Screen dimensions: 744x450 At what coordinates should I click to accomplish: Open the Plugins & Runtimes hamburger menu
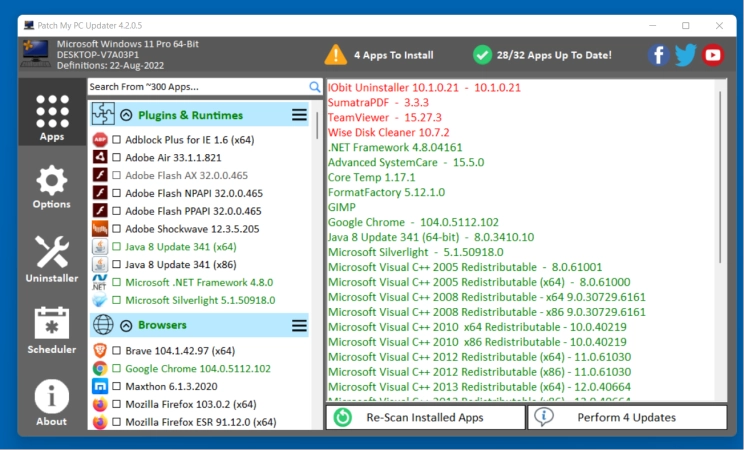tap(299, 115)
